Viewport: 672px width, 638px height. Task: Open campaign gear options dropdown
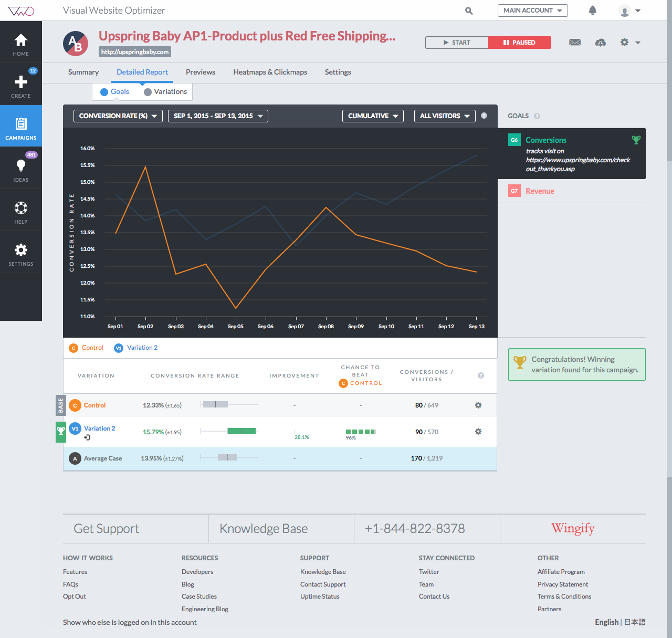630,43
